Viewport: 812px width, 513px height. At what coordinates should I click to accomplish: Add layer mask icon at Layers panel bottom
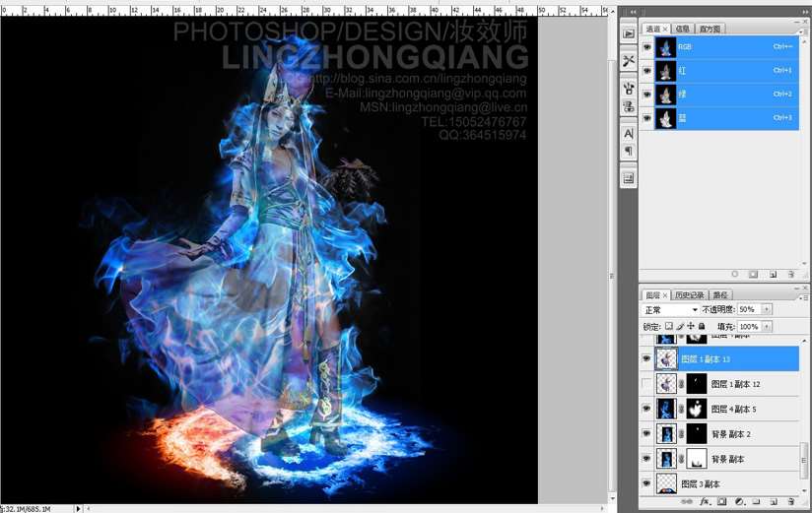[x=722, y=501]
